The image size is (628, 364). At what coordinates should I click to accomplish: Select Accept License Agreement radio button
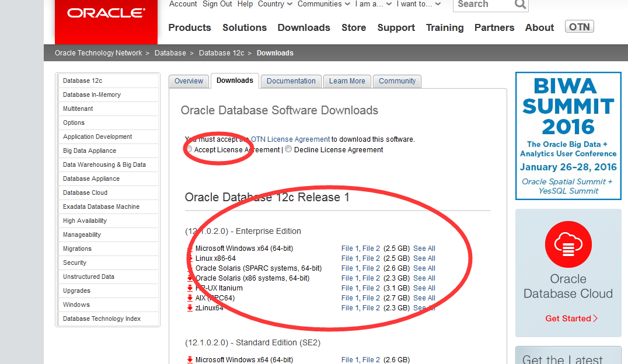tap(189, 149)
